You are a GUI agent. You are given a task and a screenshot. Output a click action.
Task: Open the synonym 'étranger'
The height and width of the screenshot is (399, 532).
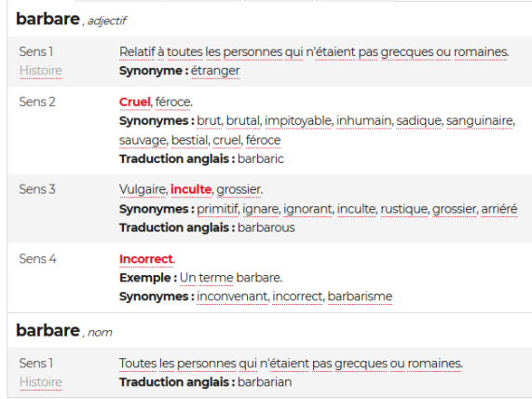coord(215,71)
